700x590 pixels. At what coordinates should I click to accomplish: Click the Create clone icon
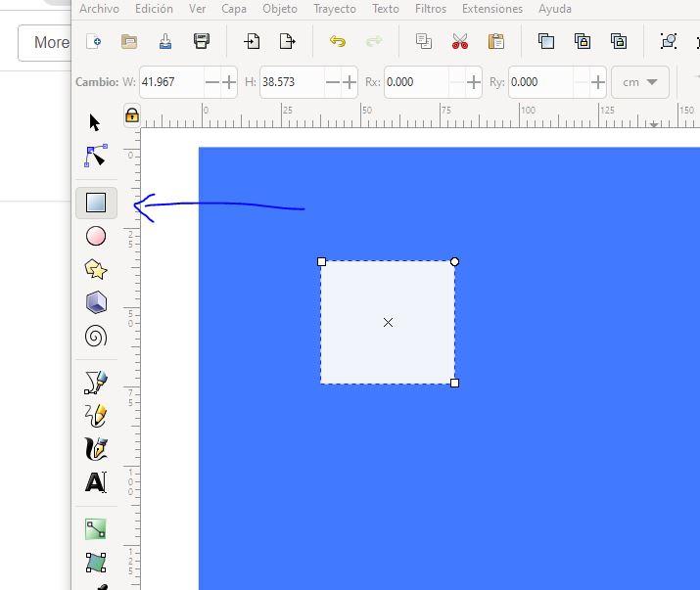(x=583, y=41)
